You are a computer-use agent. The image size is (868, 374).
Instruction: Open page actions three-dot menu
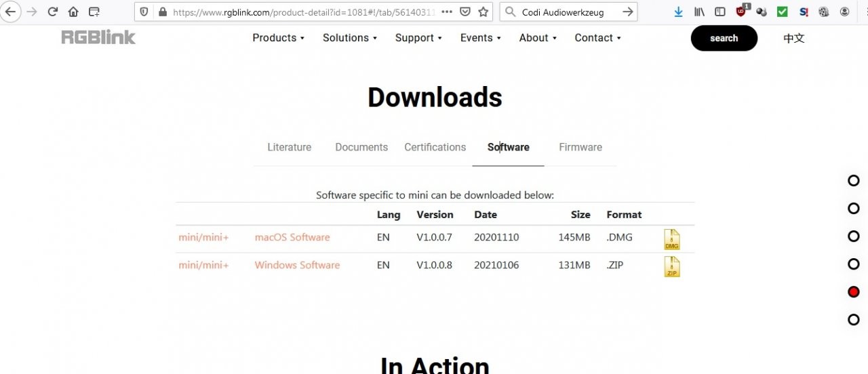coord(446,12)
